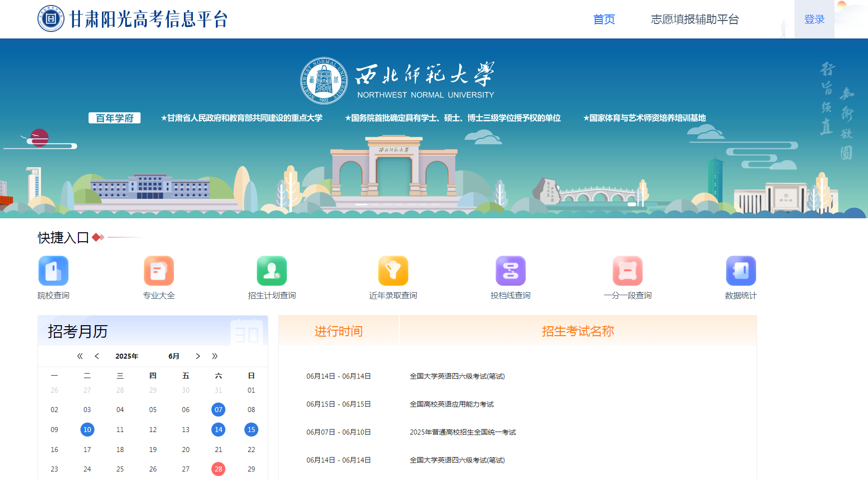Jump to the next year in the calendar

[215, 356]
